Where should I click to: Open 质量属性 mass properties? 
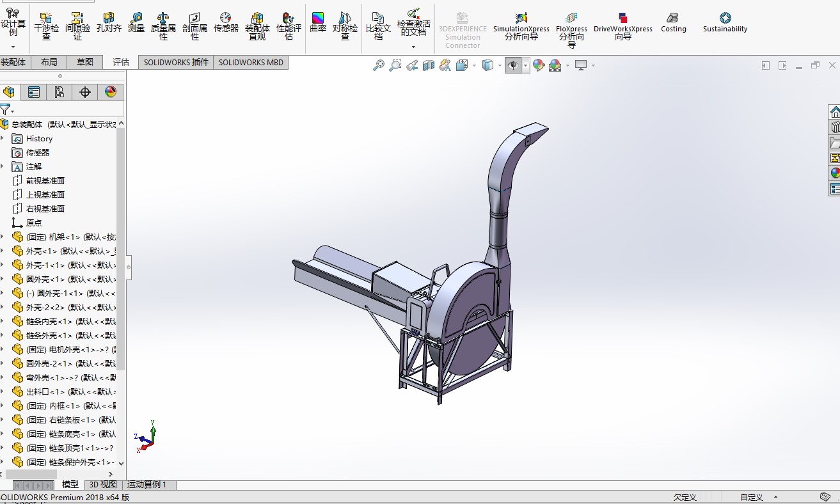point(163,26)
